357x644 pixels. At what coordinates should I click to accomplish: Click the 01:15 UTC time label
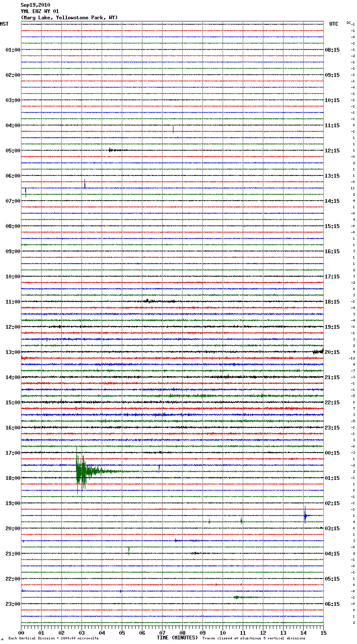pyautogui.click(x=332, y=478)
